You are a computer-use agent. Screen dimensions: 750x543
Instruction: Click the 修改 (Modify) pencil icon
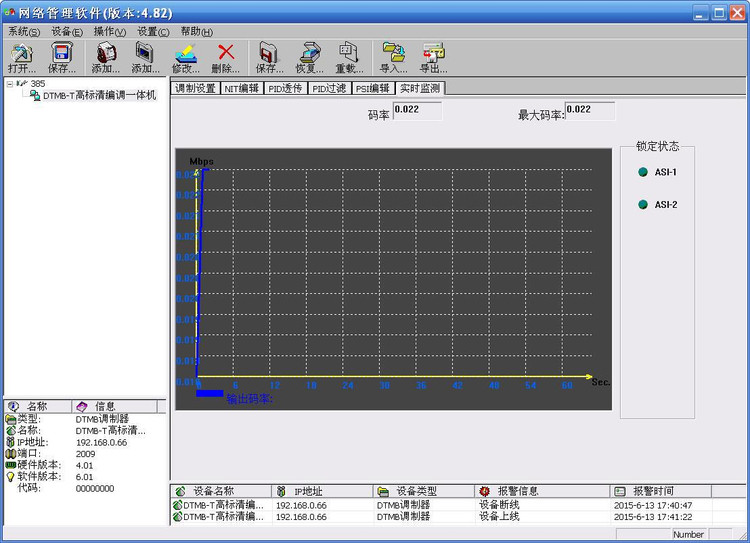coord(186,53)
